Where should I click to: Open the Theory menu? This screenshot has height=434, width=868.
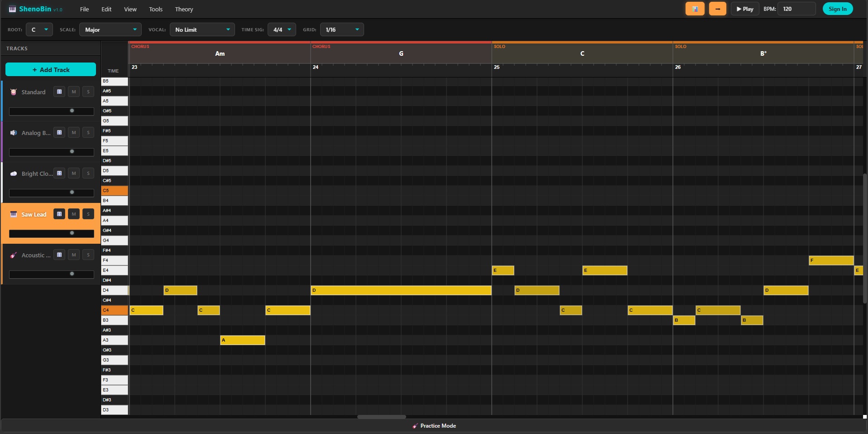click(184, 9)
